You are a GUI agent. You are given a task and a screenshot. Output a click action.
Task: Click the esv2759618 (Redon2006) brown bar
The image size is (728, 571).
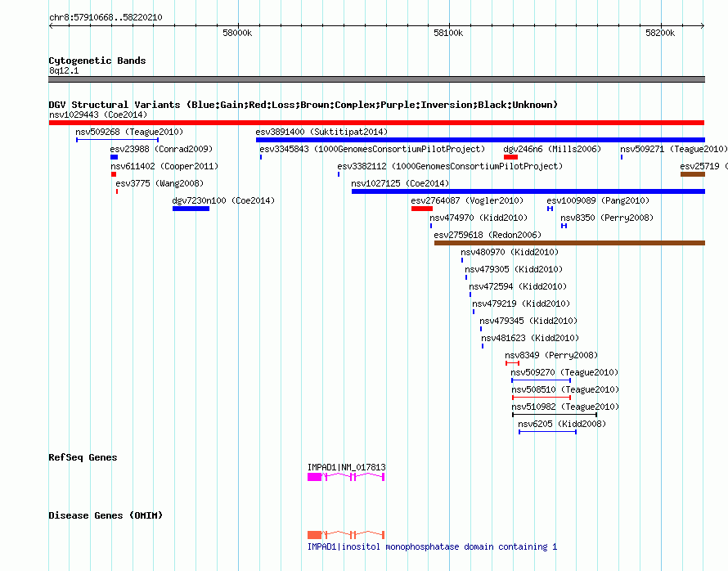pos(569,243)
